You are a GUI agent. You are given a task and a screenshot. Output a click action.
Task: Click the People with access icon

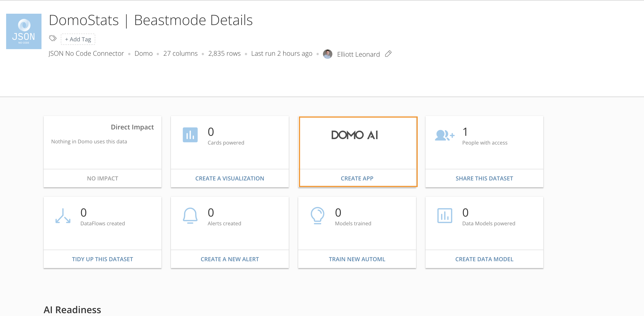tap(444, 136)
